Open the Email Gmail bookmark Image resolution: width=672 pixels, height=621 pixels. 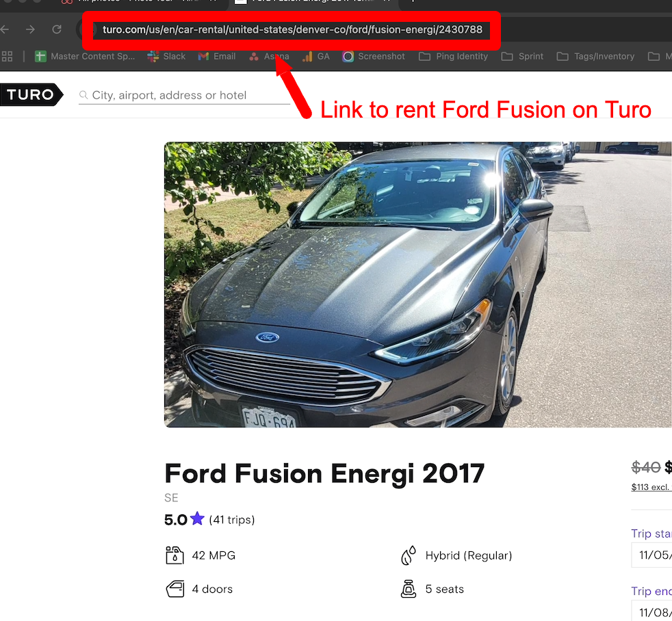(217, 57)
